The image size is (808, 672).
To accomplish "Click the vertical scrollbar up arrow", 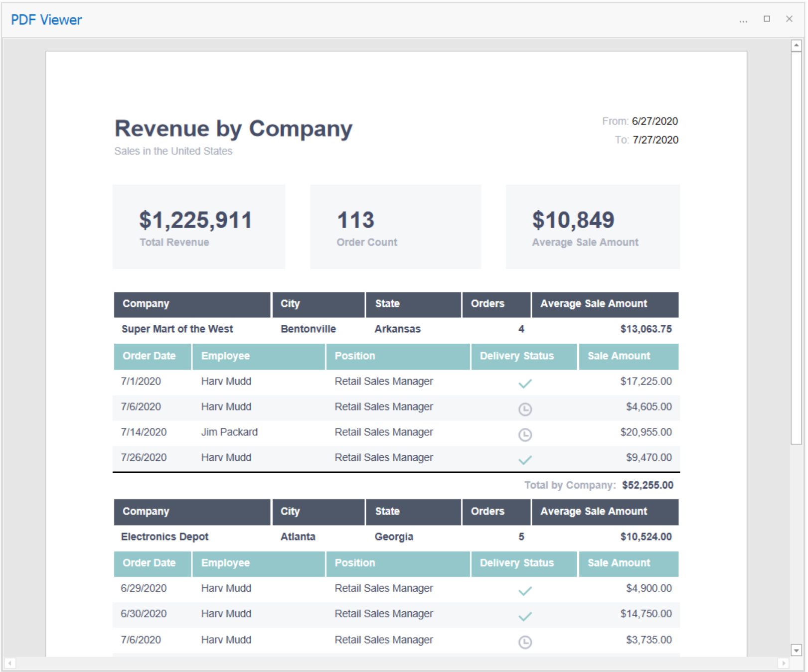I will pos(796,45).
